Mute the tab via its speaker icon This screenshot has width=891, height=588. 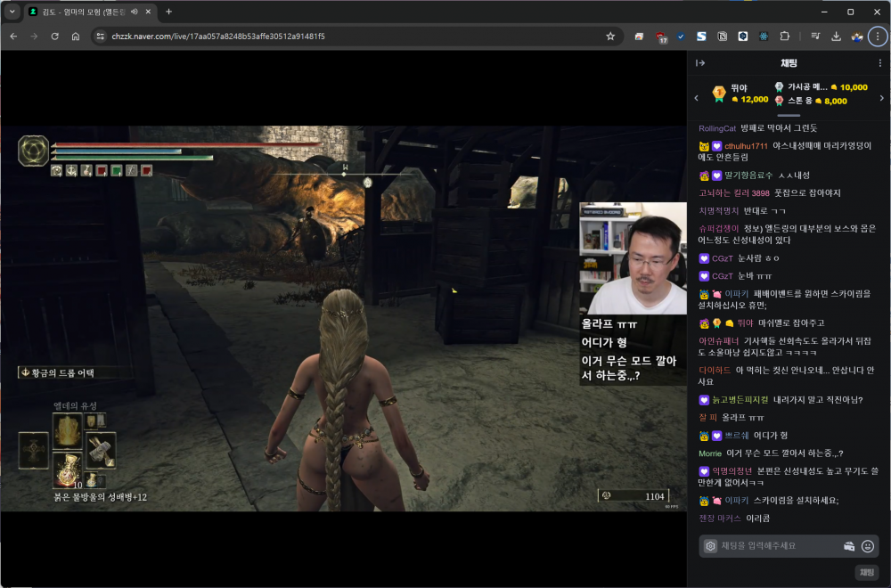(134, 12)
